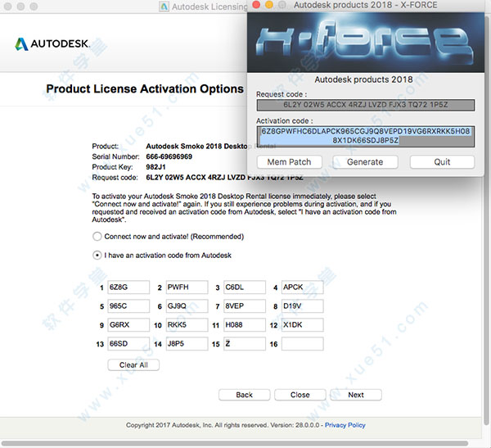Image resolution: width=491 pixels, height=448 pixels.
Task: Click the copyright text in the footer
Action: click(223, 425)
